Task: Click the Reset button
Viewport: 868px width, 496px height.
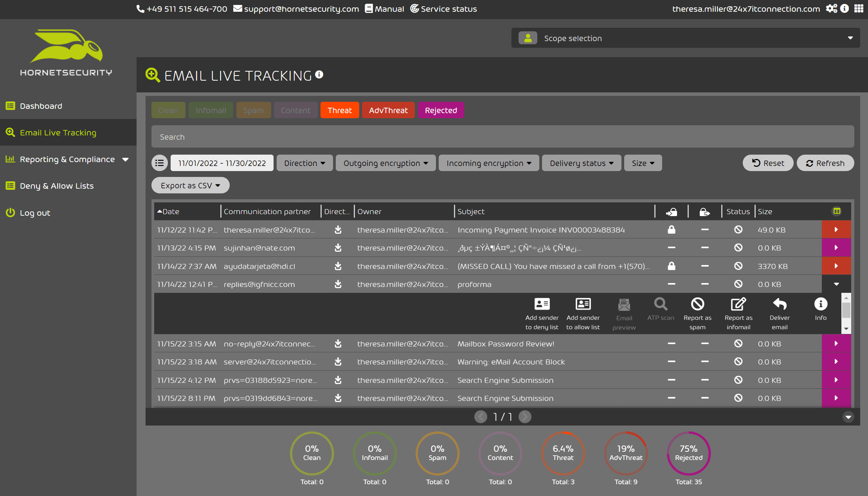Action: coord(768,163)
